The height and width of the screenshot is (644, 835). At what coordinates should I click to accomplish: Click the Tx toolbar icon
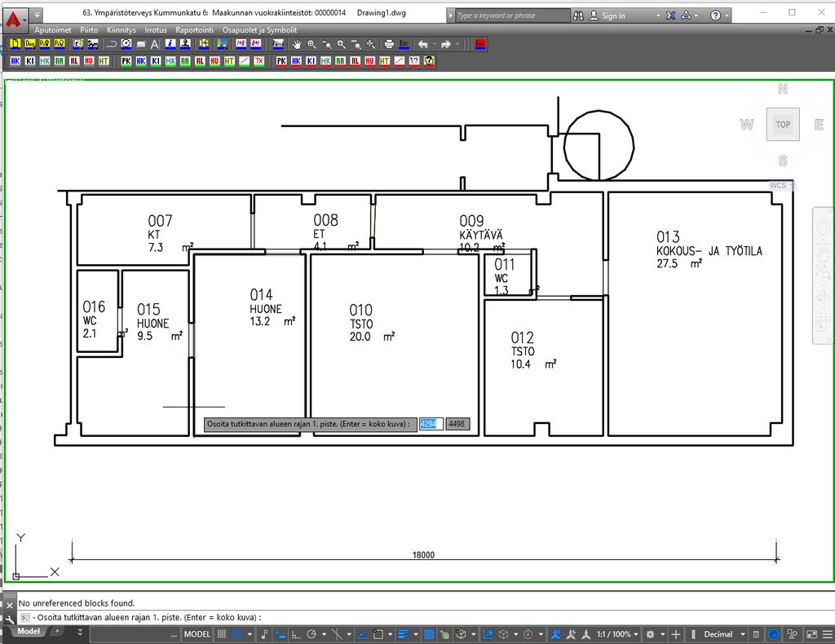pos(258,61)
